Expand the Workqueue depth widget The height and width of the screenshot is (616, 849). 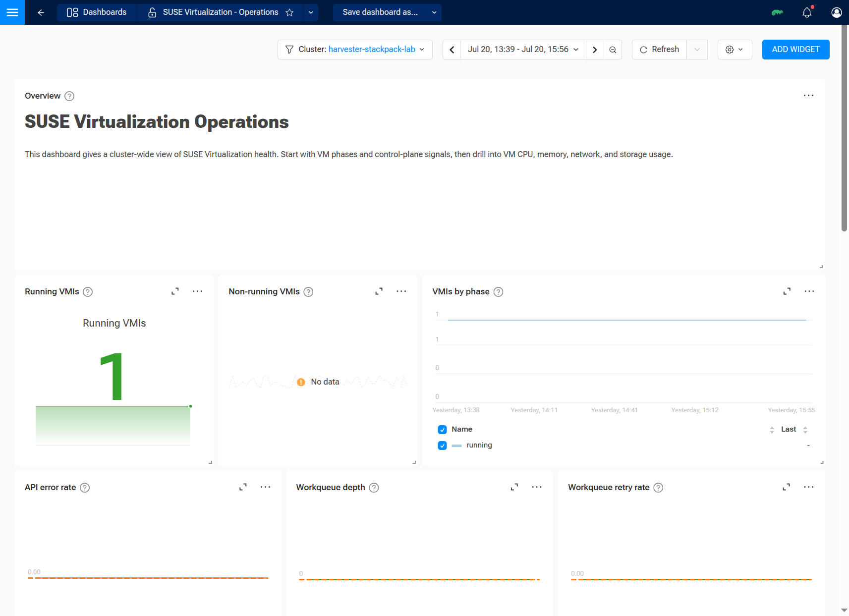coord(514,487)
